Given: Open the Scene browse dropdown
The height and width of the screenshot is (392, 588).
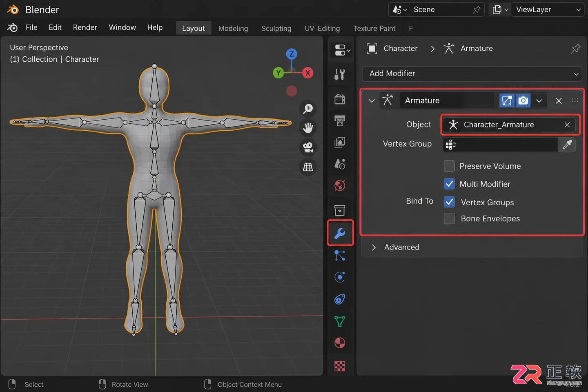Looking at the screenshot, I should pos(400,9).
